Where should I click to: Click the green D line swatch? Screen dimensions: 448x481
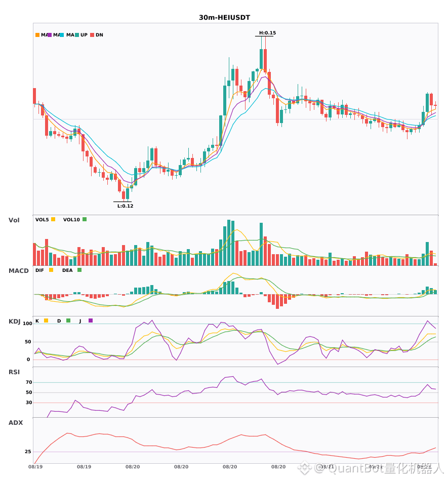68,320
